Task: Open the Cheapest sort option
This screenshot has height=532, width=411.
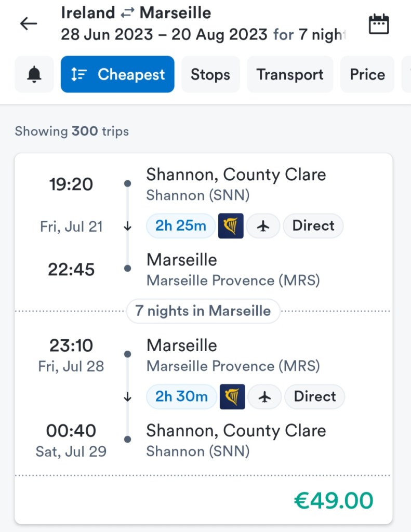Action: 117,75
